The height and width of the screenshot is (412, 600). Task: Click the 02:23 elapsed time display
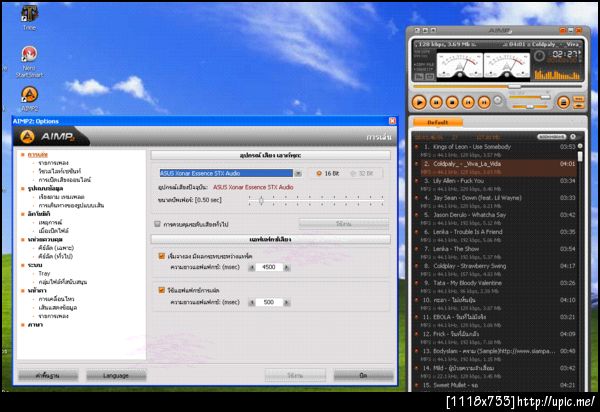pyautogui.click(x=567, y=54)
